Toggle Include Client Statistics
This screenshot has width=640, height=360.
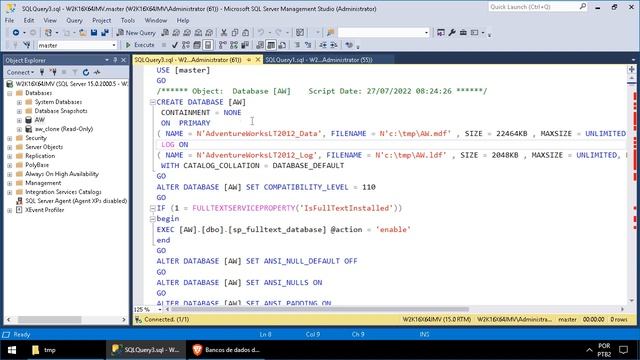245,45
